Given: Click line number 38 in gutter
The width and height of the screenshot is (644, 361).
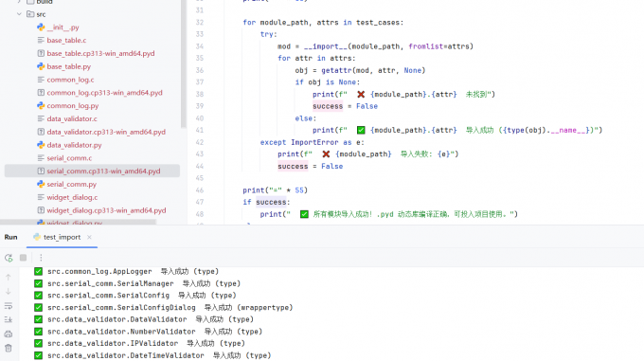Looking at the screenshot, I should pyautogui.click(x=200, y=94).
